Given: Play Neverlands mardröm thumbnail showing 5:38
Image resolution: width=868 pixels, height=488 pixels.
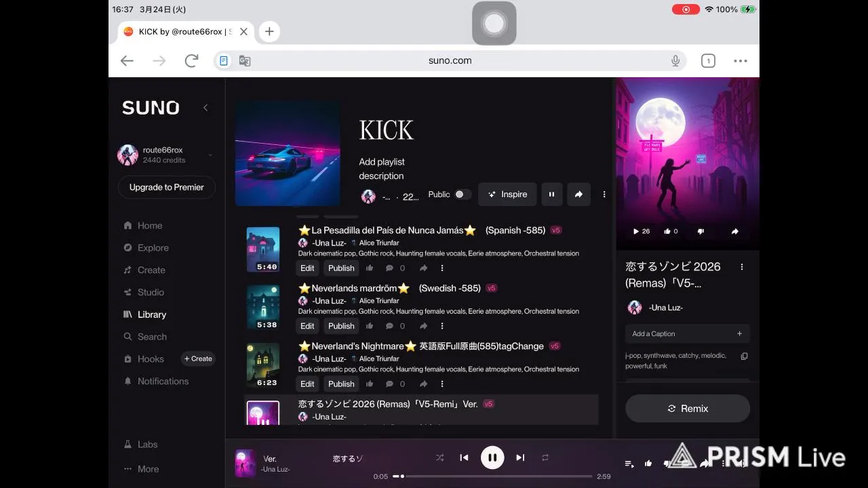Looking at the screenshot, I should coord(263,307).
